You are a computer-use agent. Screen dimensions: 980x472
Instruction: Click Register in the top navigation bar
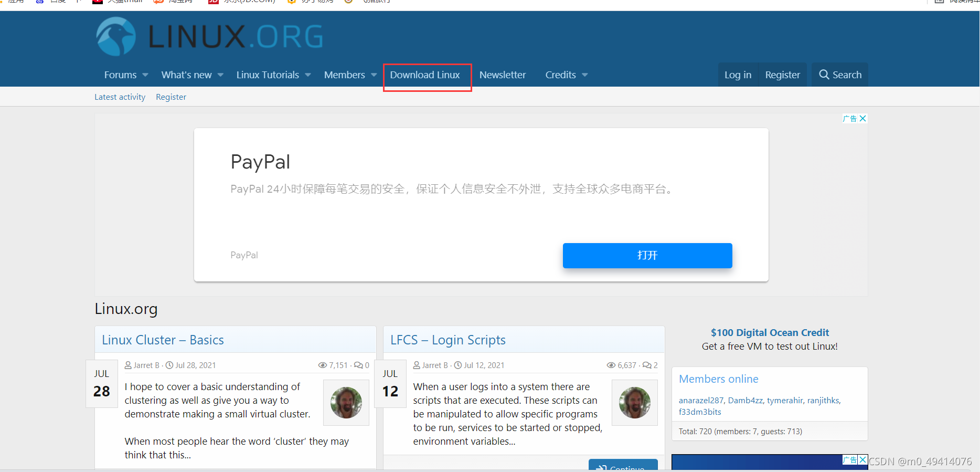pyautogui.click(x=782, y=75)
